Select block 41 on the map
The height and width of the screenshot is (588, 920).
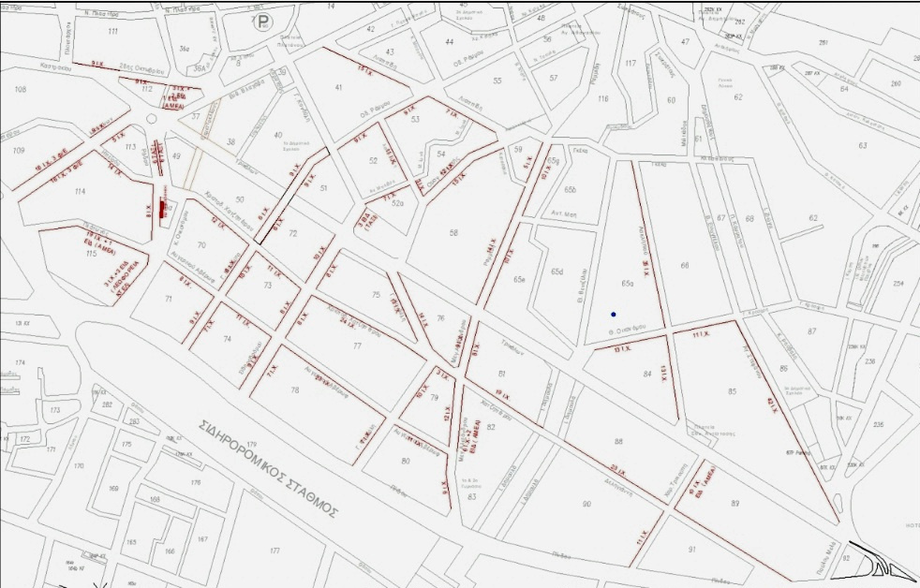pyautogui.click(x=338, y=87)
